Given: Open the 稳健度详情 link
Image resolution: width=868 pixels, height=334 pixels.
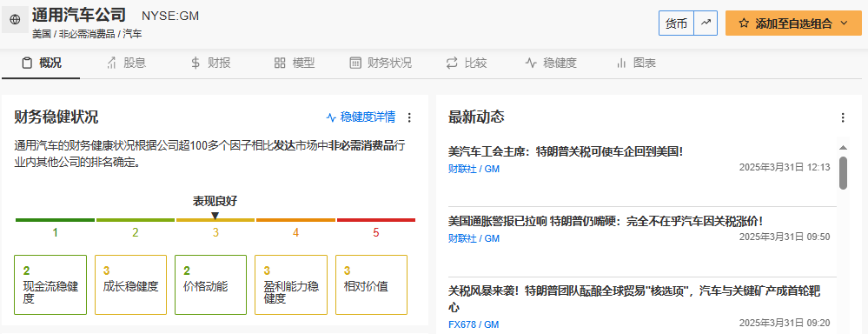Looking at the screenshot, I should [x=361, y=117].
